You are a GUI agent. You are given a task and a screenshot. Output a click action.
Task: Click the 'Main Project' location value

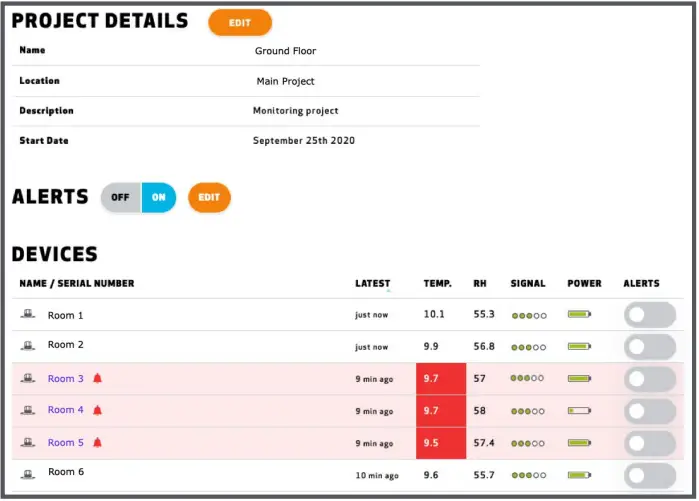(x=285, y=81)
